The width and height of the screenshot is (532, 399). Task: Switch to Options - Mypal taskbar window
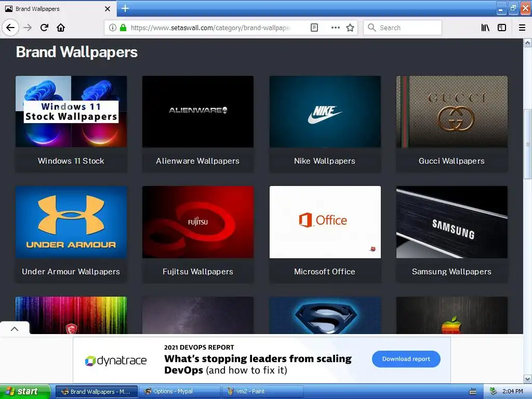[180, 391]
